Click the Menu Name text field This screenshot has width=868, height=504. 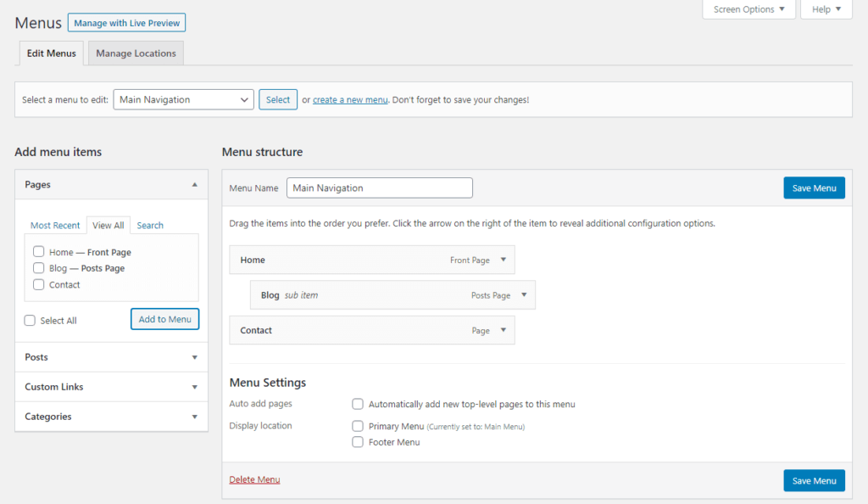pyautogui.click(x=379, y=188)
